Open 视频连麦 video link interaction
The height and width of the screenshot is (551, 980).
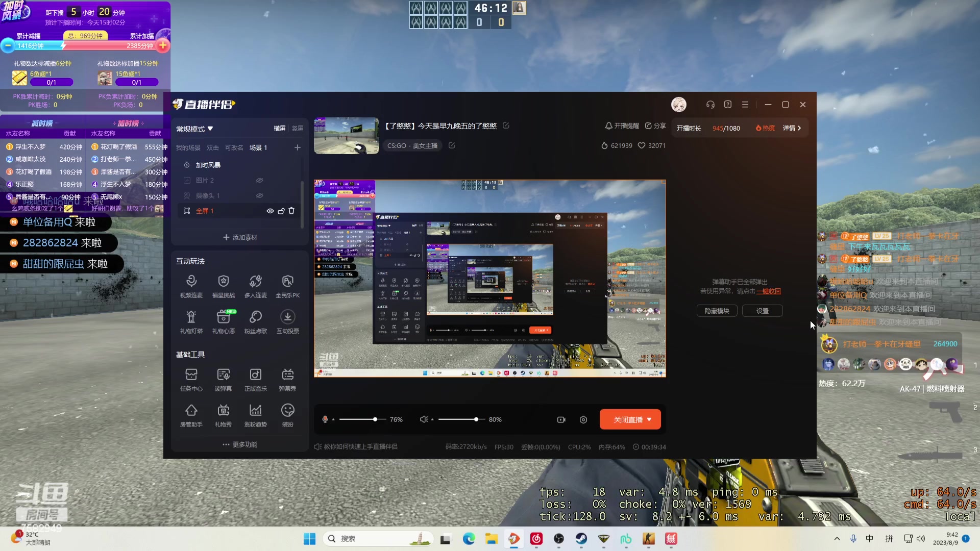[x=191, y=286]
